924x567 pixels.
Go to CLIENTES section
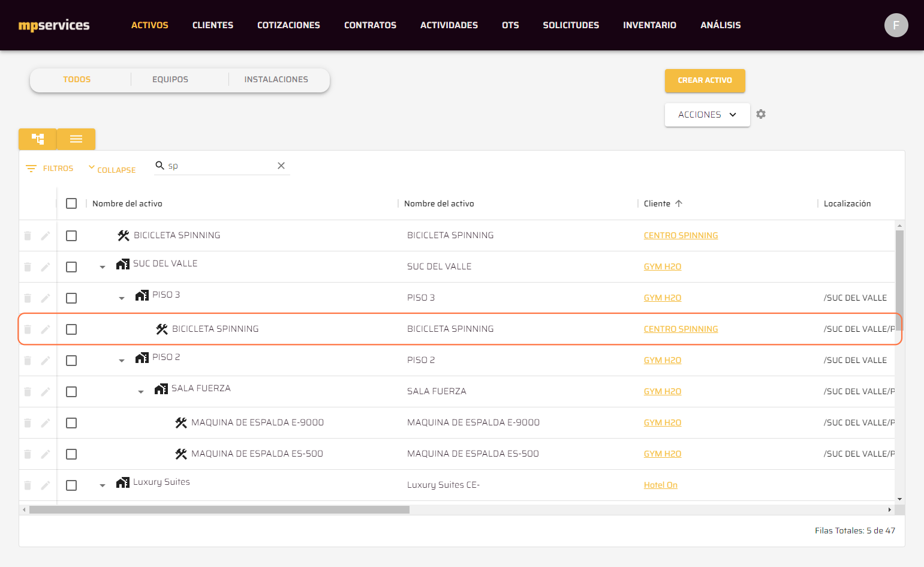click(x=213, y=25)
